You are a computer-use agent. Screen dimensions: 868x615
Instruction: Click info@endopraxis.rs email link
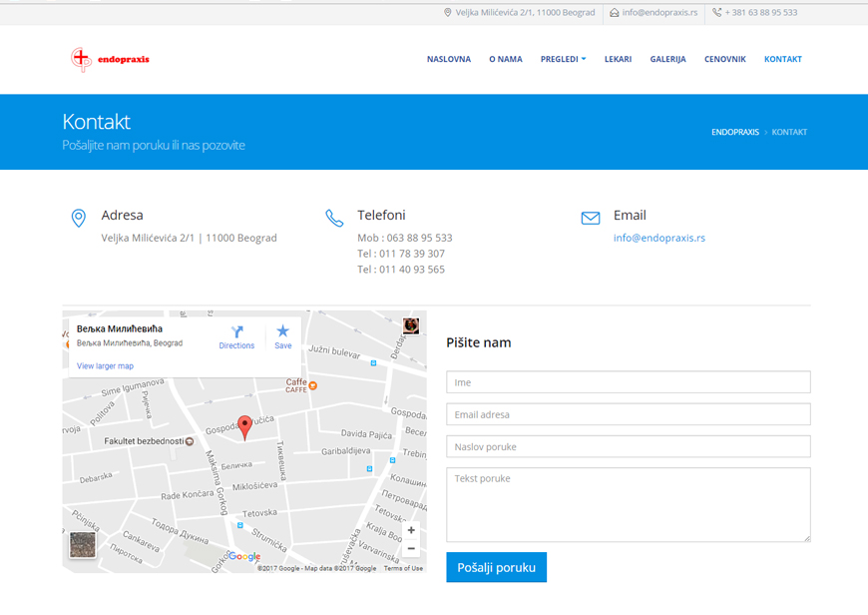click(658, 238)
